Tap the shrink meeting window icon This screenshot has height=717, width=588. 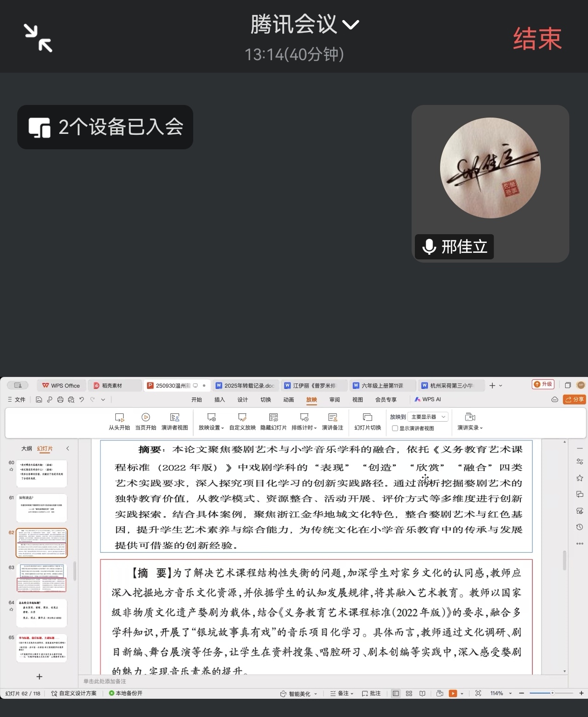point(38,38)
